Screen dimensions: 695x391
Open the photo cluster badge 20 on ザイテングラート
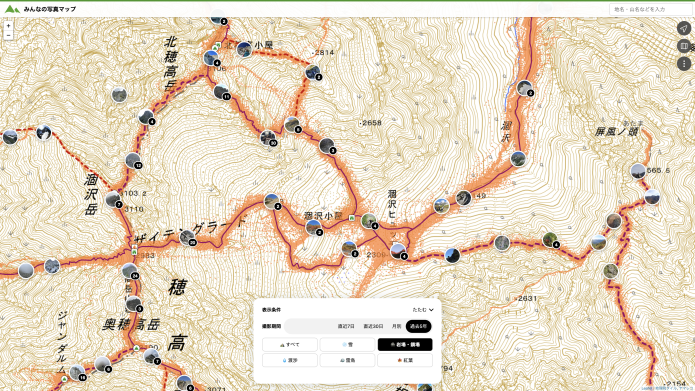[x=187, y=238]
